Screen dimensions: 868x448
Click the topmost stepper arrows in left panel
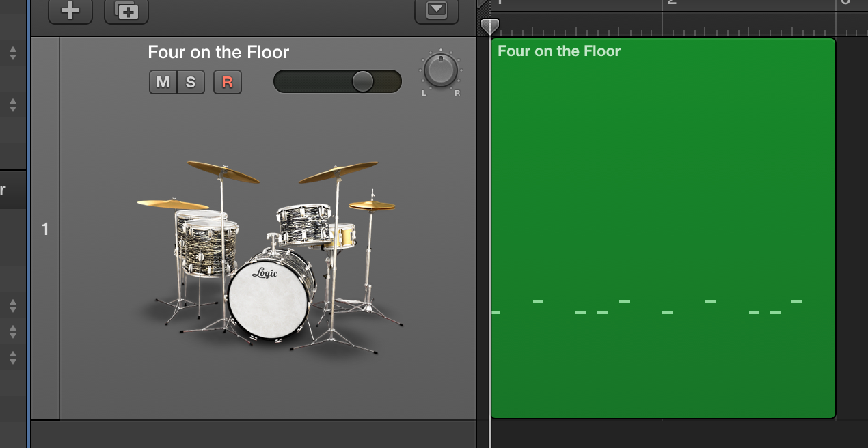(12, 53)
